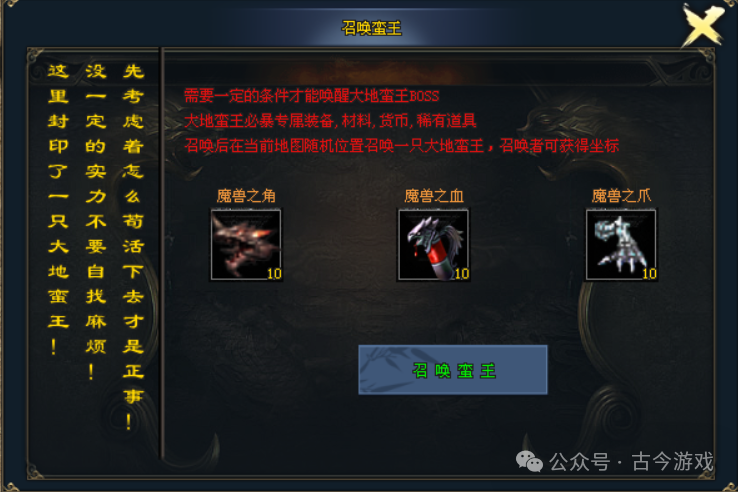Close the 召唤蛮王 dialog with the X
Viewport: 738px width, 492px height.
[703, 24]
